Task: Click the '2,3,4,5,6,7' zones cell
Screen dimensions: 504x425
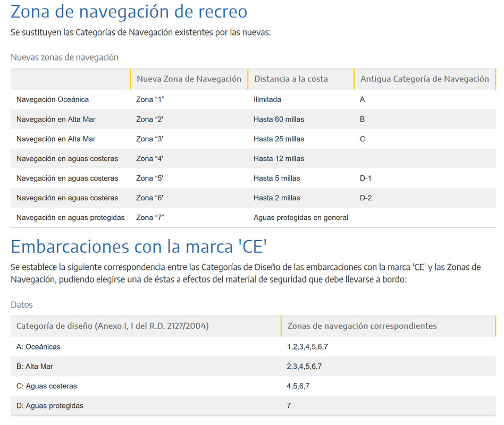Action: click(x=304, y=367)
